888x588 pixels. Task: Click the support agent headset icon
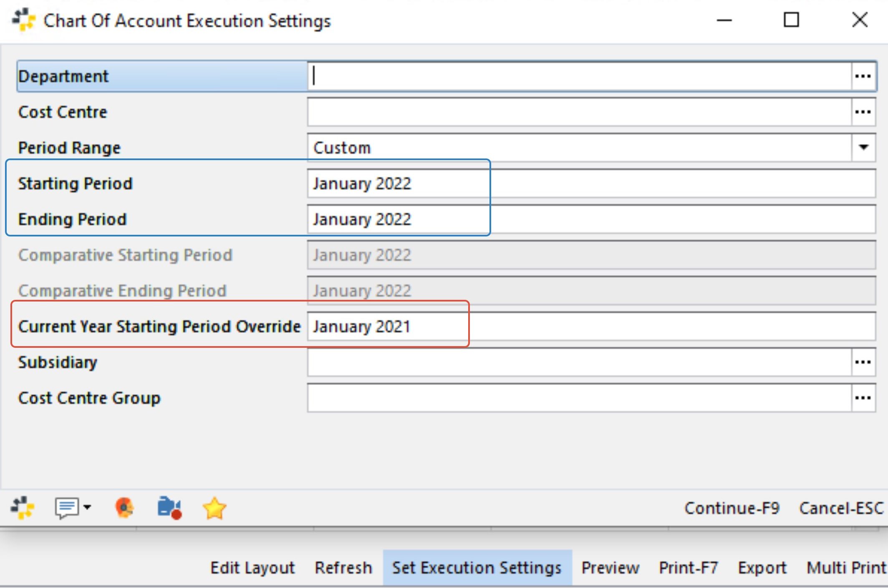[x=124, y=508]
